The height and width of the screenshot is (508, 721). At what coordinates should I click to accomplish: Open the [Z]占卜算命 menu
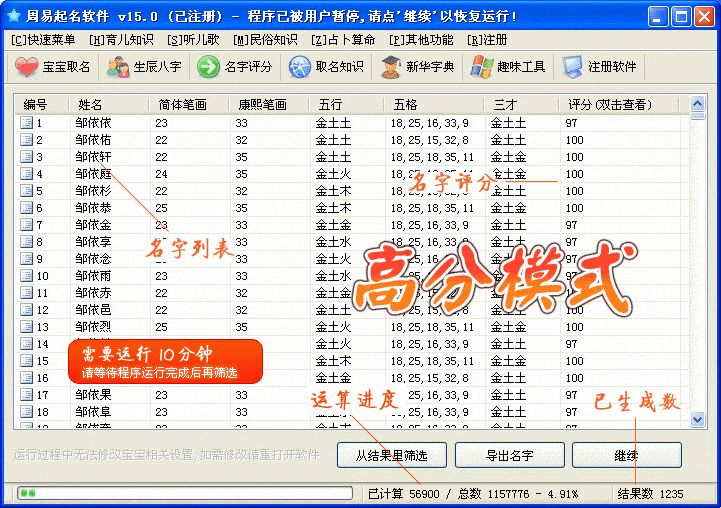click(x=342, y=40)
